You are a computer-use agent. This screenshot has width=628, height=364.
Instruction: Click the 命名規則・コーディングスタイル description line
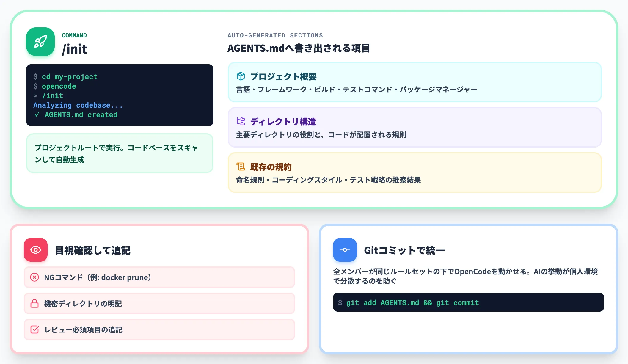[328, 180]
